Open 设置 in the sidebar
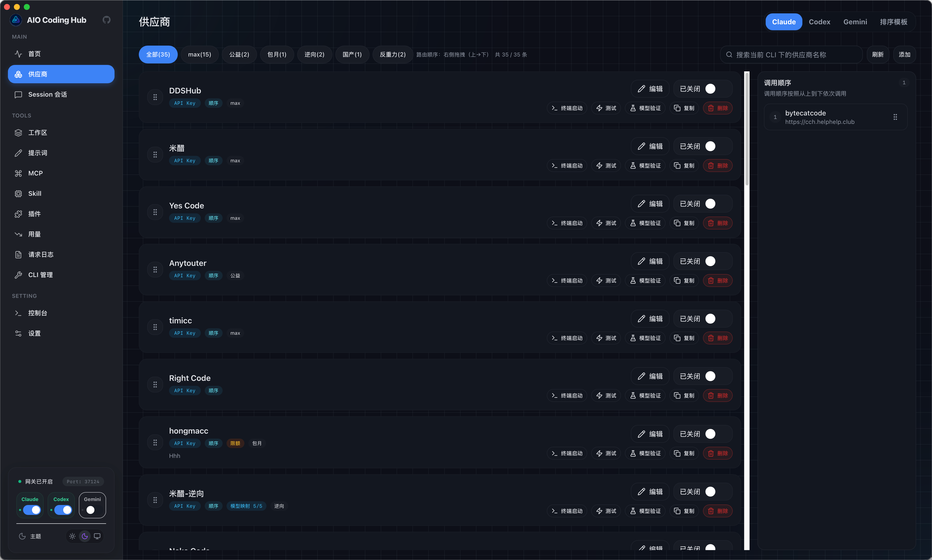The height and width of the screenshot is (560, 932). click(x=61, y=334)
